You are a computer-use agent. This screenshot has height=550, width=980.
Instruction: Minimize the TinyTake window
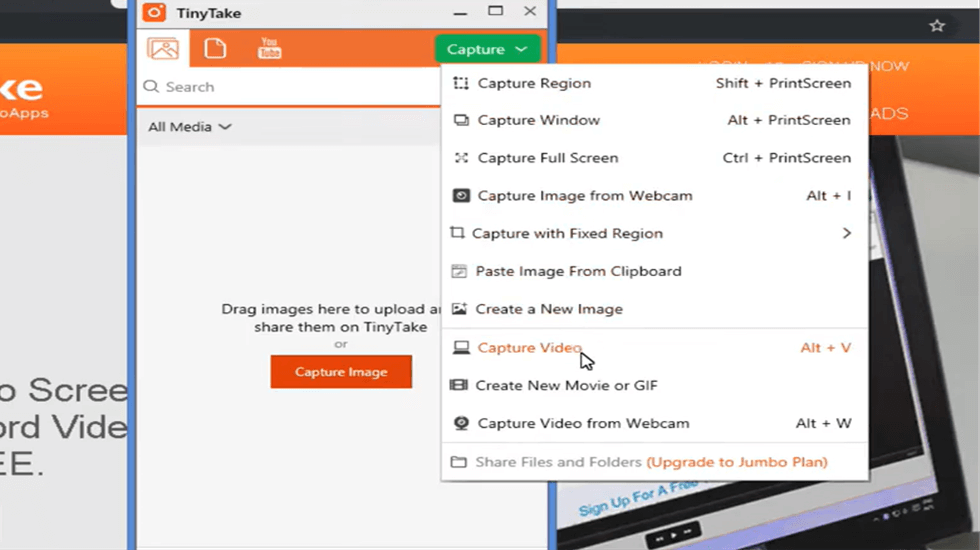[x=461, y=12]
